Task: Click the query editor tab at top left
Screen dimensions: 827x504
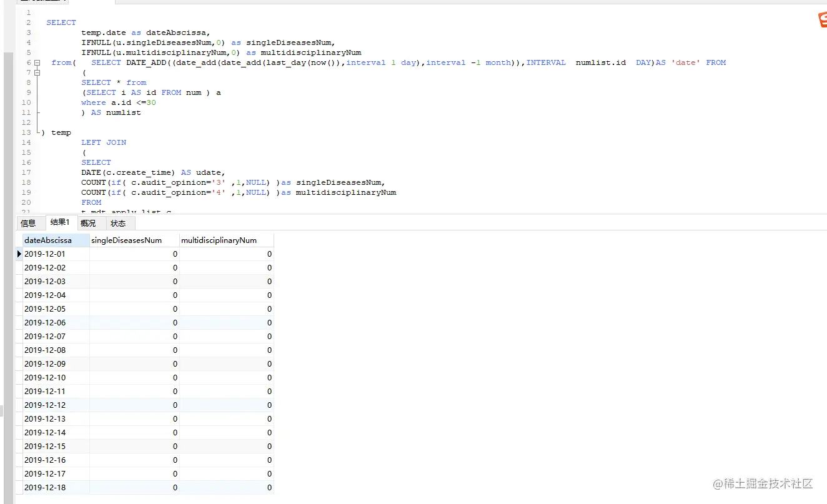Action: point(41,2)
